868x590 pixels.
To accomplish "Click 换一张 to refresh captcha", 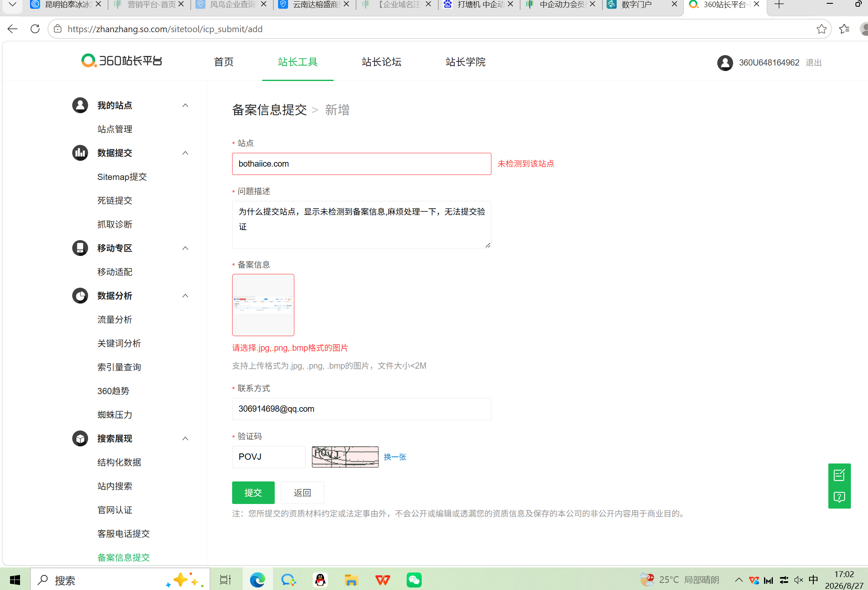I will tap(395, 457).
